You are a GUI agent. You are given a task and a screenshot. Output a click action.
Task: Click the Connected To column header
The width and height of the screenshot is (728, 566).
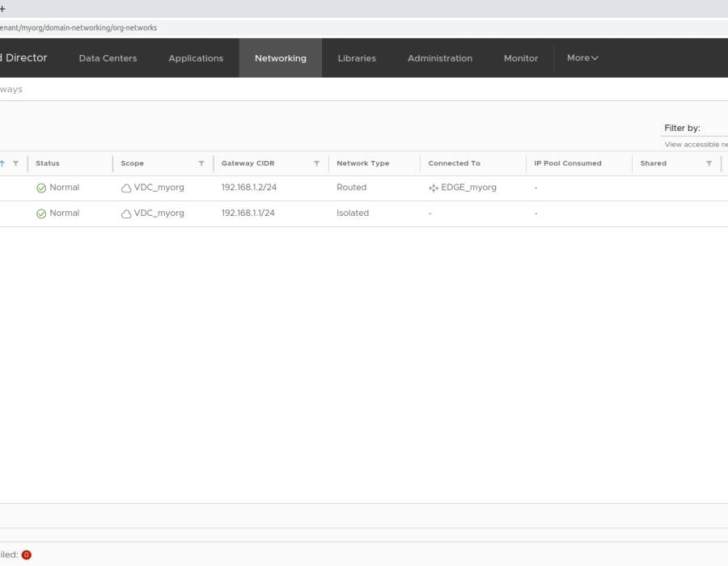click(x=454, y=163)
